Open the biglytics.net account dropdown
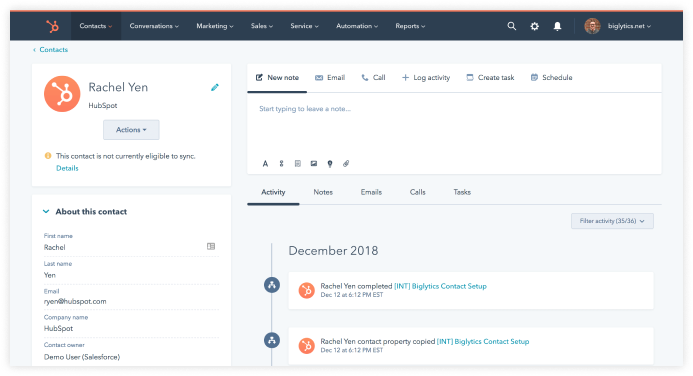 (629, 26)
